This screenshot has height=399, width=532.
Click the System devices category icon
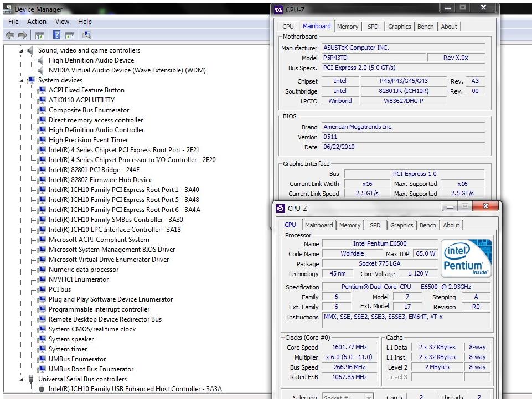(x=31, y=80)
